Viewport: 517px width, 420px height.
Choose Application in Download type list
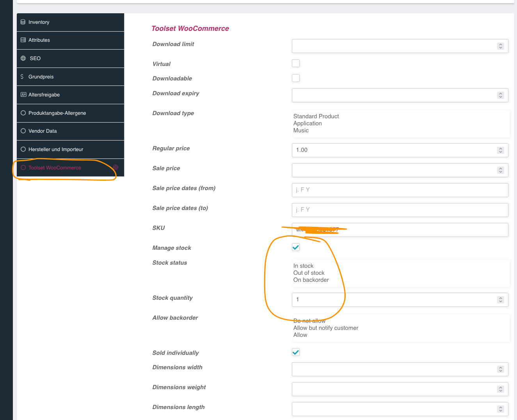(307, 123)
